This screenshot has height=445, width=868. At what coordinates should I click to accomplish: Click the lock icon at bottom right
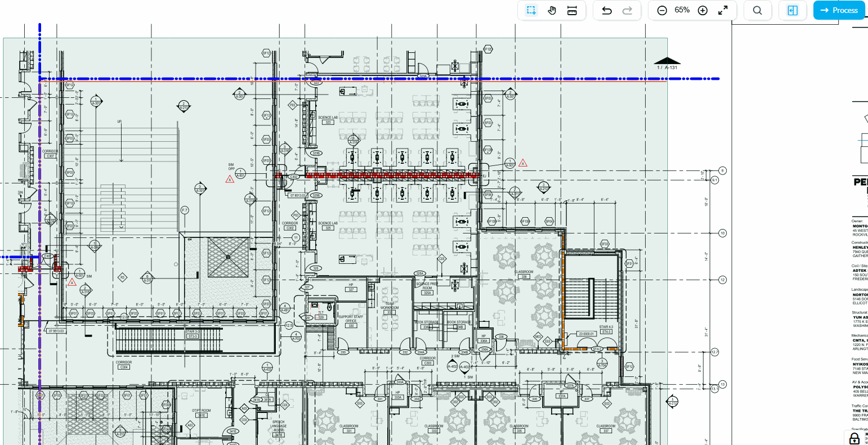click(854, 438)
